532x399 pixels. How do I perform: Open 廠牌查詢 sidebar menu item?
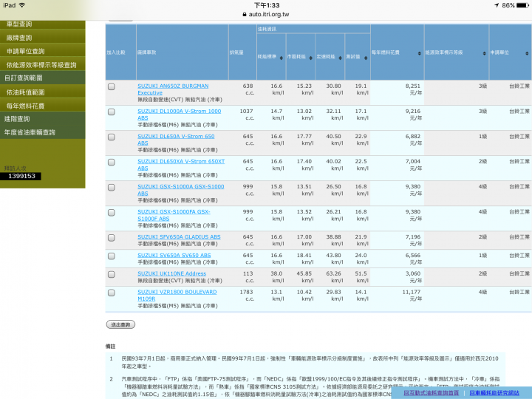42,38
